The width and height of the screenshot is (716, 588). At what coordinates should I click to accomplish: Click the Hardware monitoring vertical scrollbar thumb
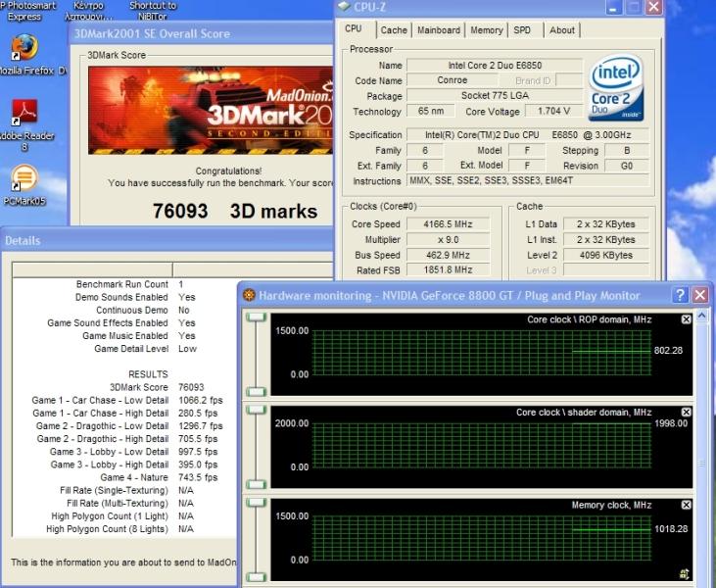click(702, 464)
